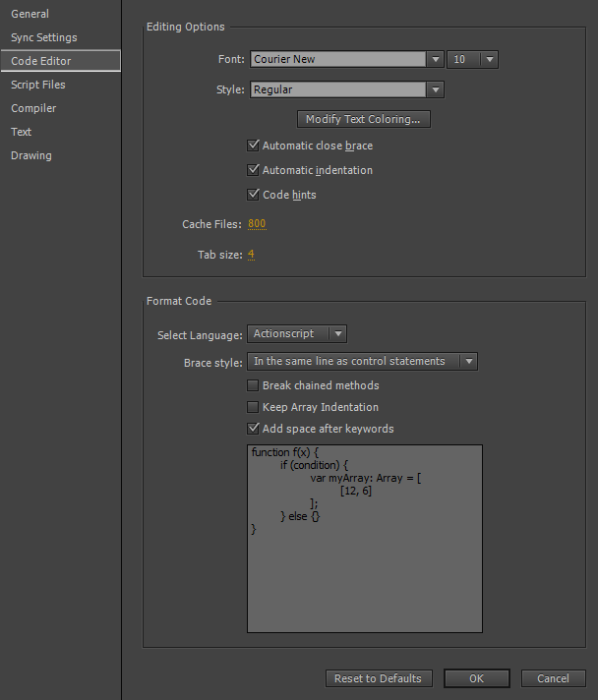Toggle Code hints checkbox
Viewport: 598px width, 700px height.
click(253, 195)
